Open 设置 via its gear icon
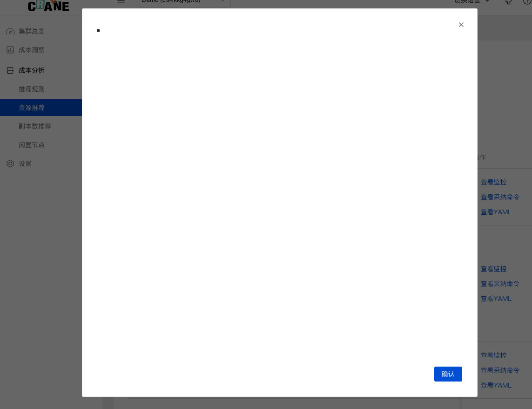The height and width of the screenshot is (409, 532). tap(10, 164)
